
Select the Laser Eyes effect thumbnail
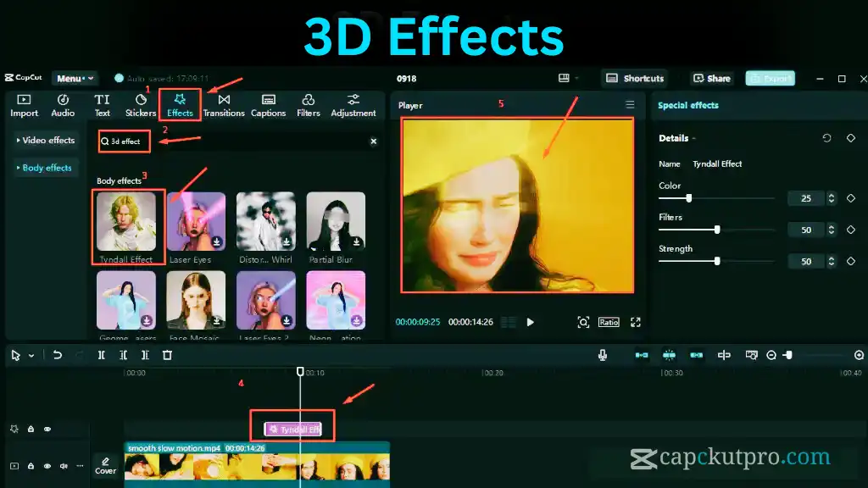pyautogui.click(x=196, y=222)
